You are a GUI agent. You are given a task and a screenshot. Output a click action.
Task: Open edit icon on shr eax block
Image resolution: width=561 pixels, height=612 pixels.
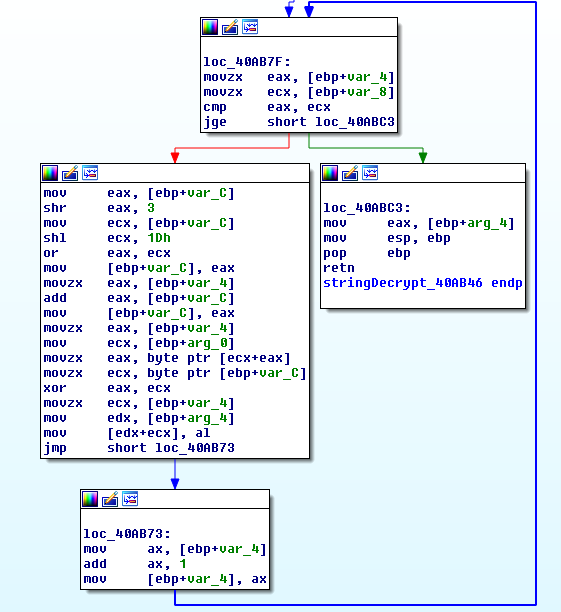[70, 173]
